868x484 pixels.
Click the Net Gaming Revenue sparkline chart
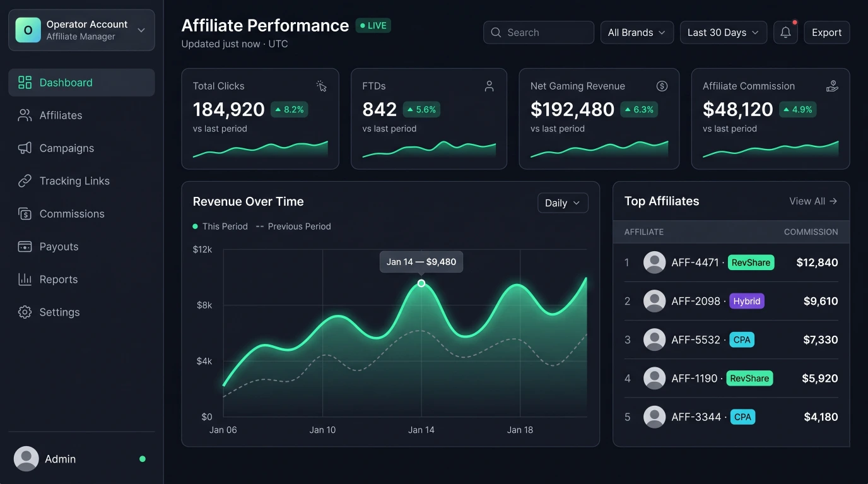point(599,150)
